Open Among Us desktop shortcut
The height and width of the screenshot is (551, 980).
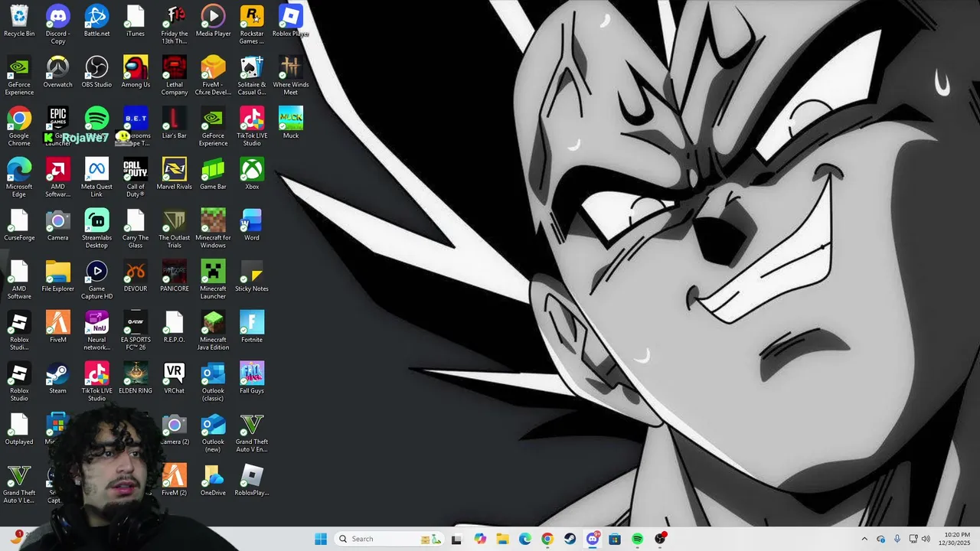[136, 72]
